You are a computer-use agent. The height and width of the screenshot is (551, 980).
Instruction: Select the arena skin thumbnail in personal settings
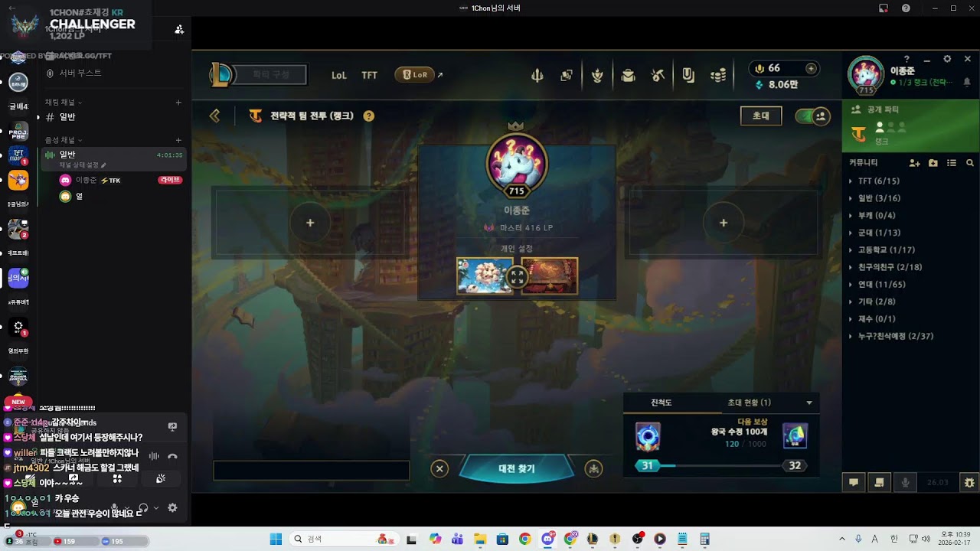click(x=550, y=275)
